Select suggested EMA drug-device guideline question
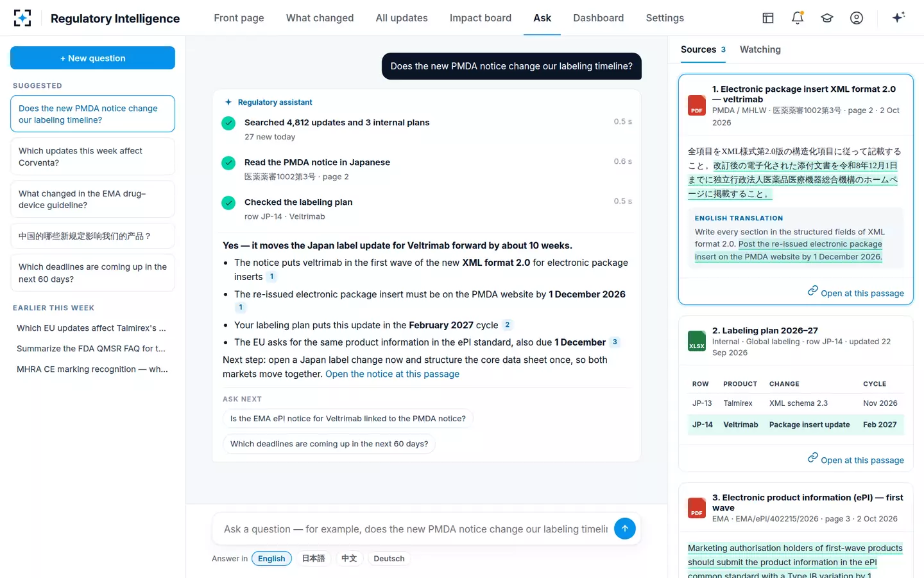The width and height of the screenshot is (924, 578). point(92,199)
